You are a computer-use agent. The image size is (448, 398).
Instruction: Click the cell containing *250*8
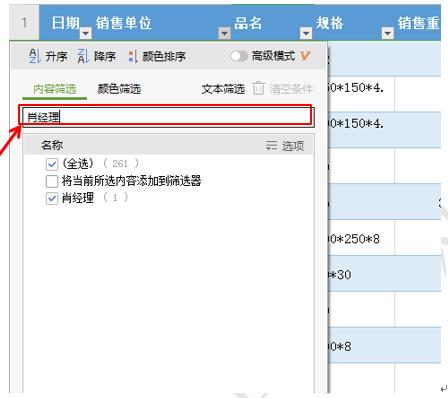click(x=361, y=238)
